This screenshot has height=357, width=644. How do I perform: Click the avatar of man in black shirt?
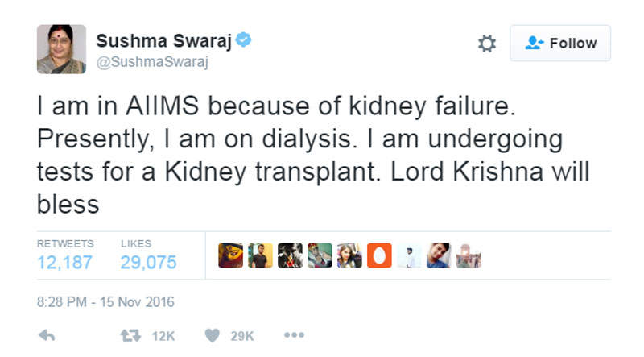pyautogui.click(x=260, y=255)
